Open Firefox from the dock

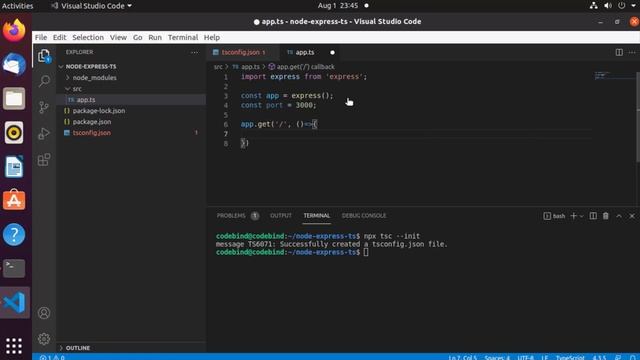[x=14, y=30]
